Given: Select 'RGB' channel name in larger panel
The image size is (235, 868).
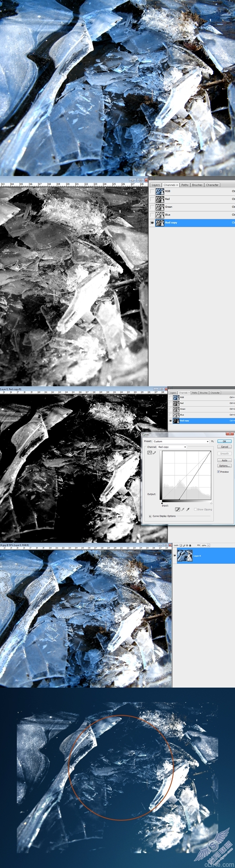Looking at the screenshot, I should point(168,191).
